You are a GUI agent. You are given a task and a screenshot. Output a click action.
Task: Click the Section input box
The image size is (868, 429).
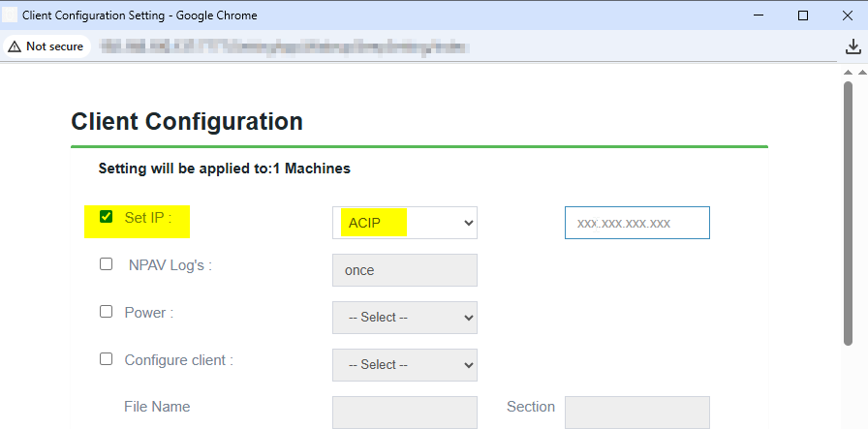tap(636, 412)
